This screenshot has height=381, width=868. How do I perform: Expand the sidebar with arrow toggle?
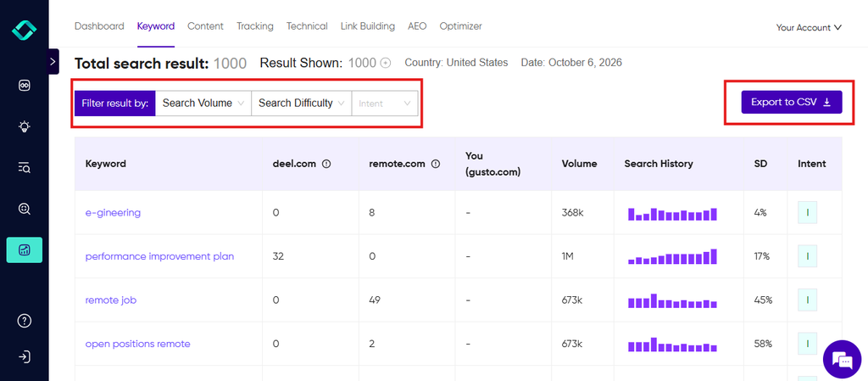[53, 61]
